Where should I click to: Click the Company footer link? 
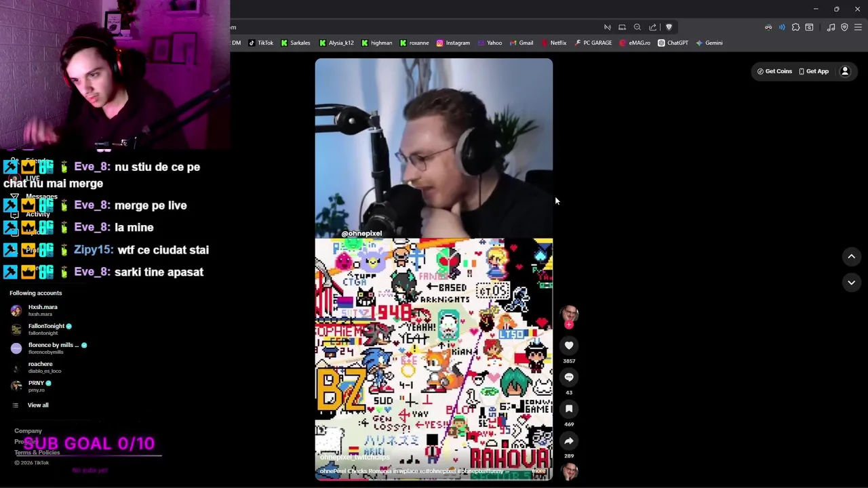(28, 431)
